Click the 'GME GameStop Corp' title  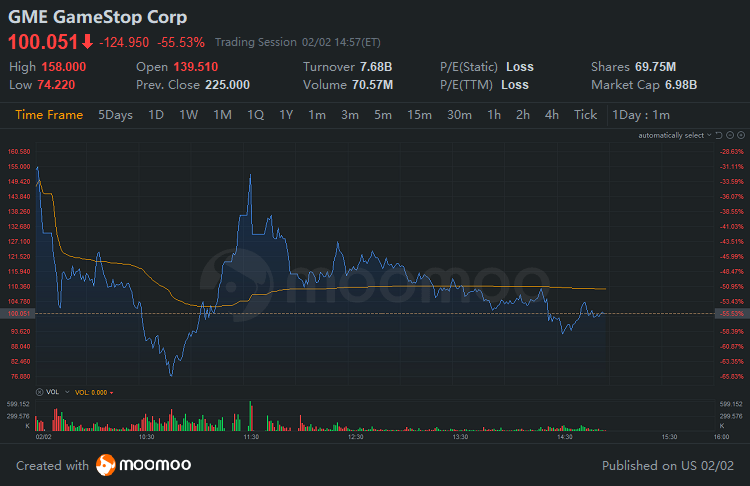pyautogui.click(x=98, y=17)
